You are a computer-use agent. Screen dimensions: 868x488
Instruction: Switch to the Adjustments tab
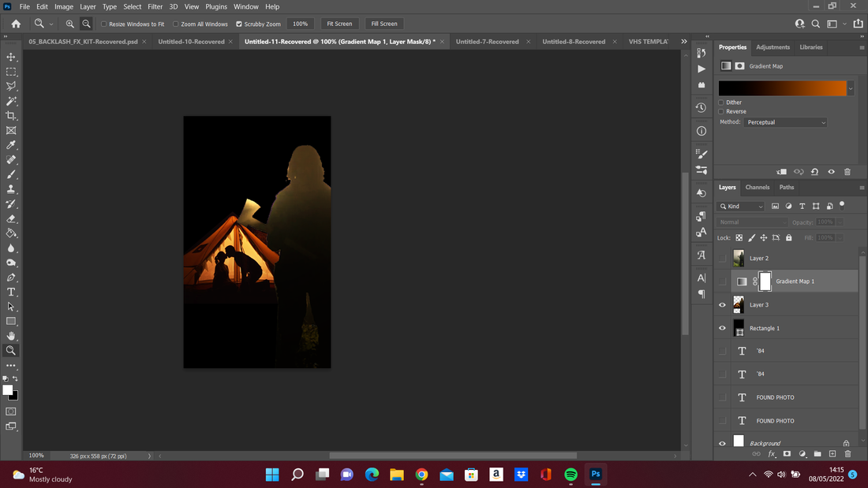pyautogui.click(x=773, y=47)
